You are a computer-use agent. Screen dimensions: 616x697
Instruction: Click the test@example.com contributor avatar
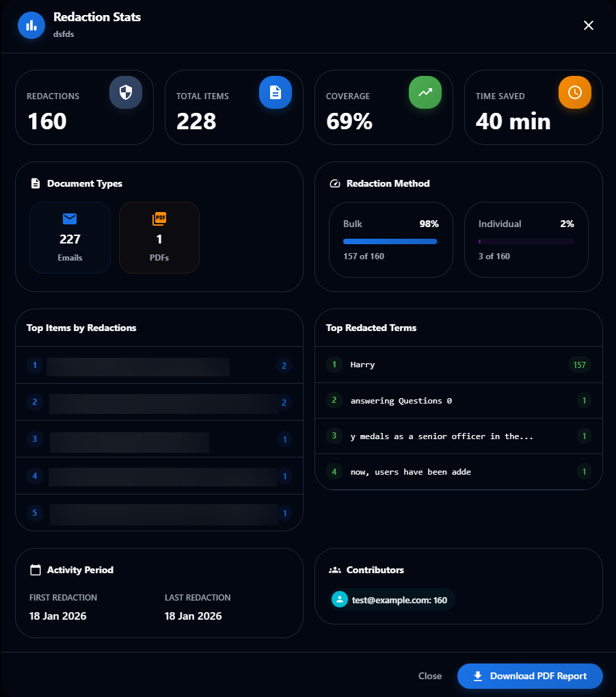(340, 600)
